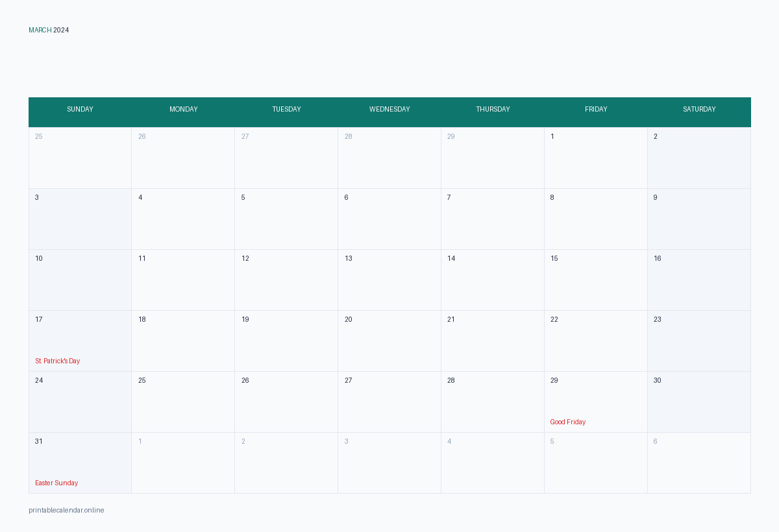This screenshot has width=779, height=532.
Task: Select the date 23 cell
Action: coord(699,341)
